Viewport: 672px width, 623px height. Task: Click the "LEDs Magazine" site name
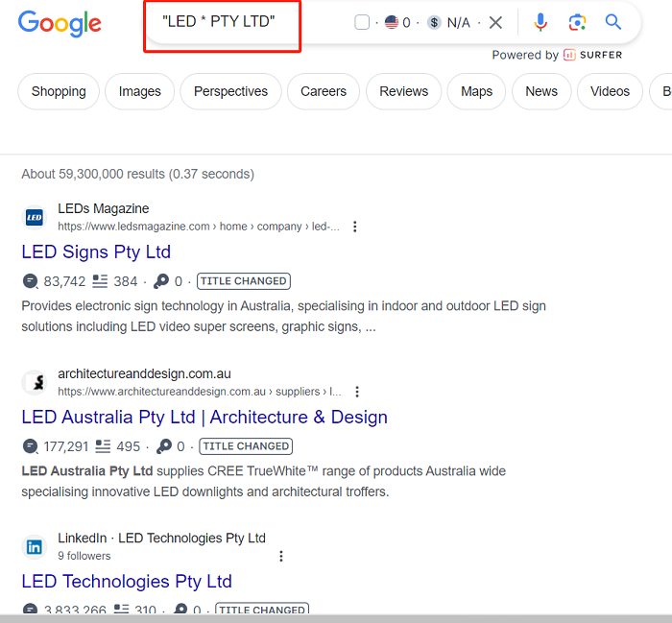tap(104, 208)
